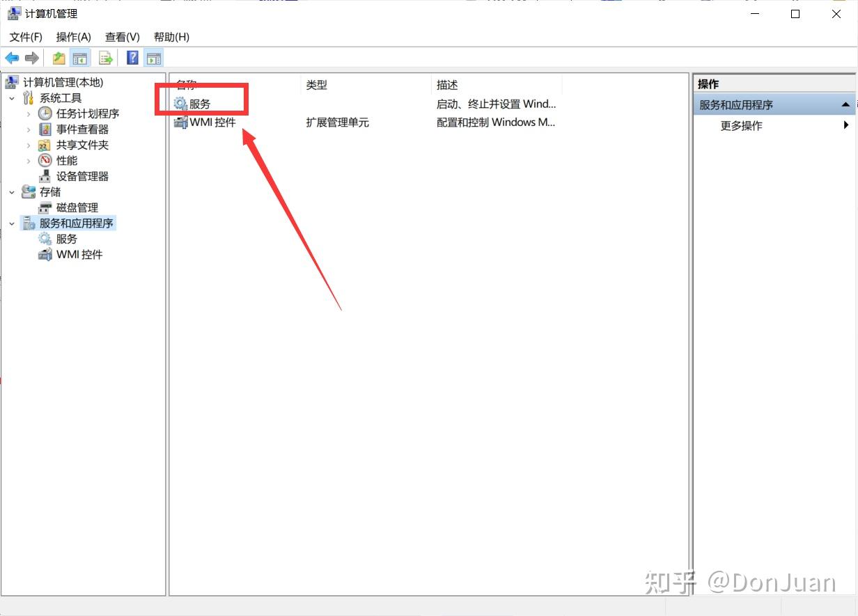Open the parent folder toolbar icon

(x=58, y=58)
